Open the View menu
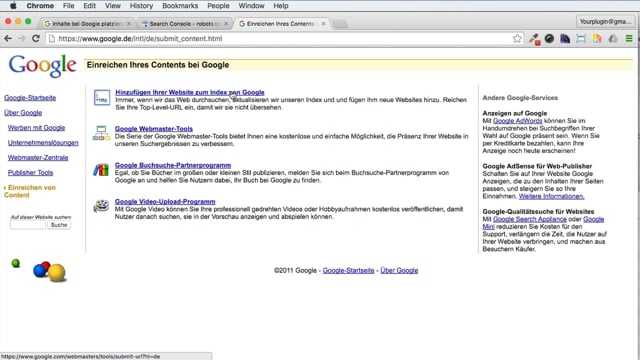 [x=113, y=6]
